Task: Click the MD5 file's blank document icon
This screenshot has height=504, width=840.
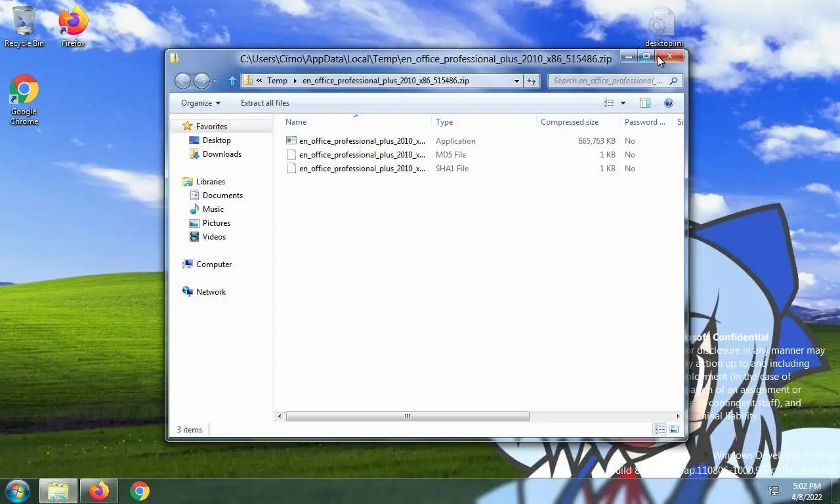Action: pos(291,155)
